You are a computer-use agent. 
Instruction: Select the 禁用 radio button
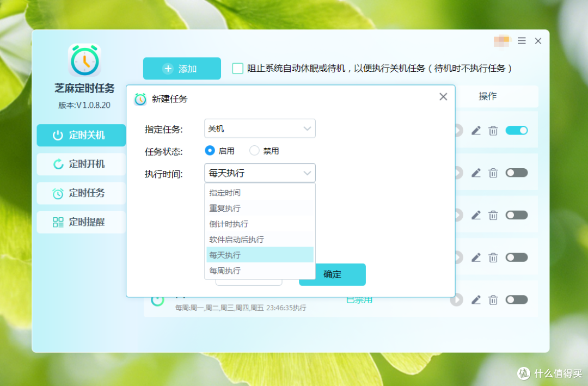[254, 151]
